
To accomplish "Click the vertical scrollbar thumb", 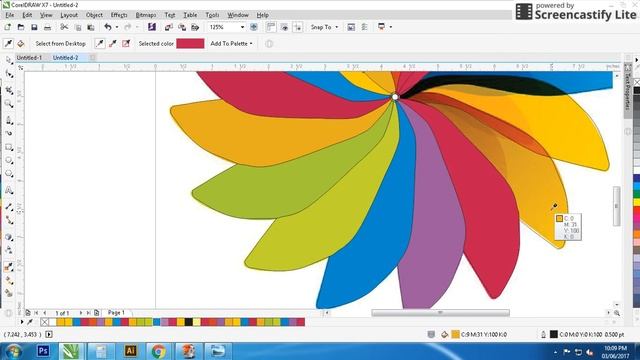I will 616,206.
